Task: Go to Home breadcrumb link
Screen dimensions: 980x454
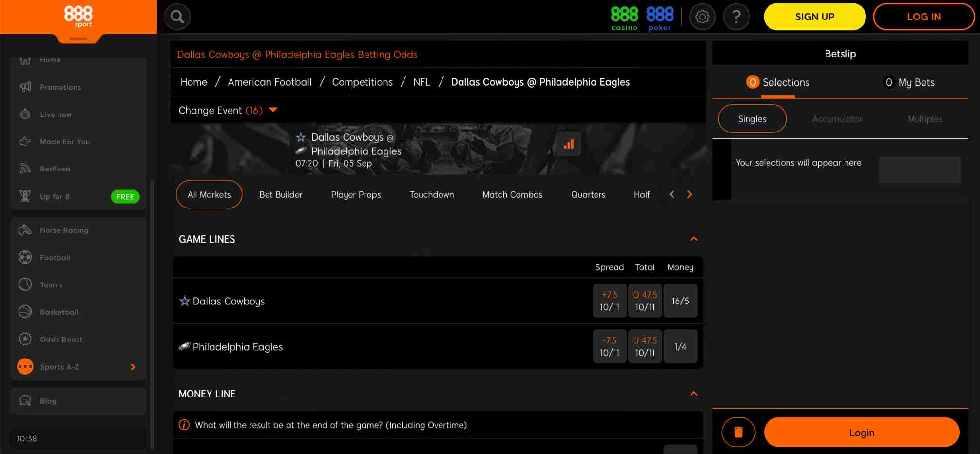Action: (x=193, y=82)
